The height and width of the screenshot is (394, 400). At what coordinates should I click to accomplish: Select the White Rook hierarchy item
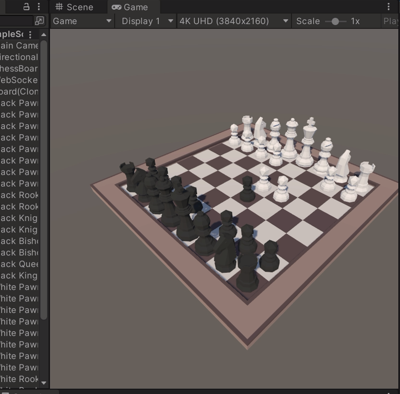(19, 379)
